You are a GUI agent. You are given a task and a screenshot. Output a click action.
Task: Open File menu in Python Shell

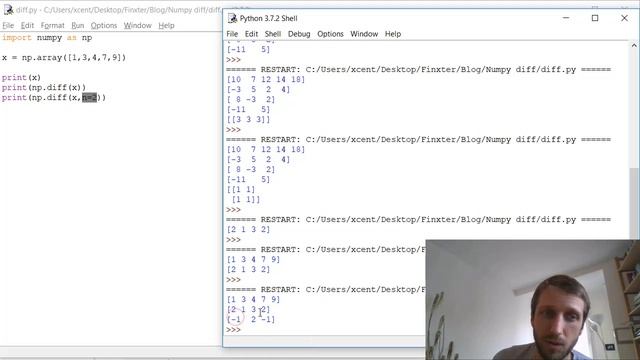pyautogui.click(x=232, y=34)
